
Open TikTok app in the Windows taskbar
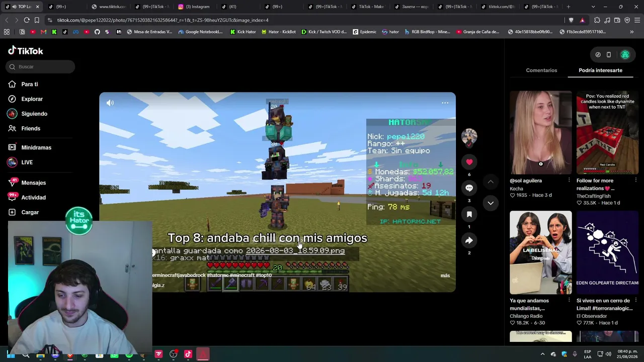(x=188, y=354)
